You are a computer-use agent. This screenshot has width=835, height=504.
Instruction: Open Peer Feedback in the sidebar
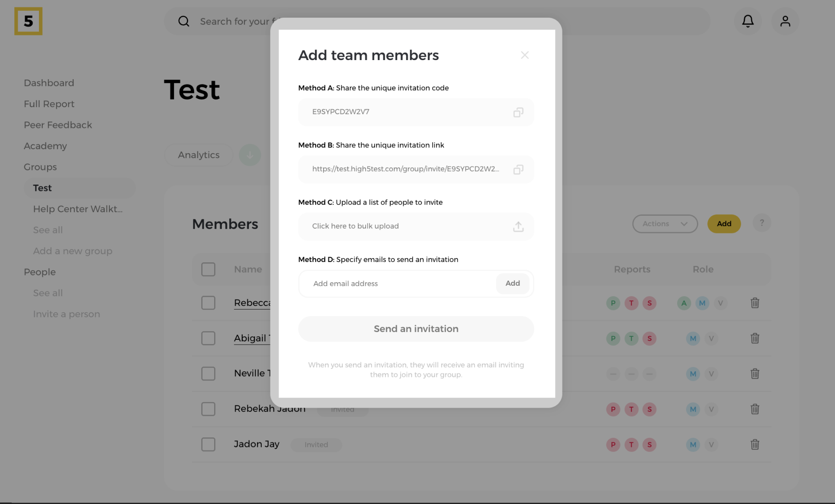[58, 125]
